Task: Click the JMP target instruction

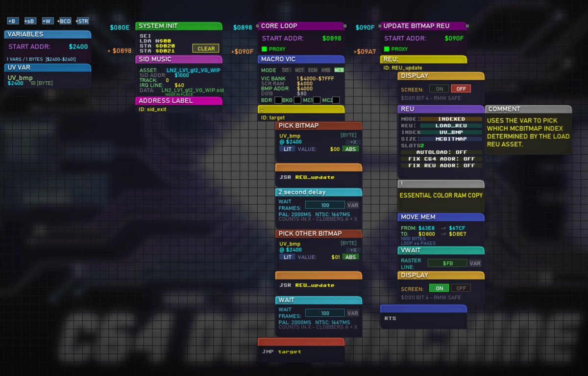Action: click(x=282, y=352)
